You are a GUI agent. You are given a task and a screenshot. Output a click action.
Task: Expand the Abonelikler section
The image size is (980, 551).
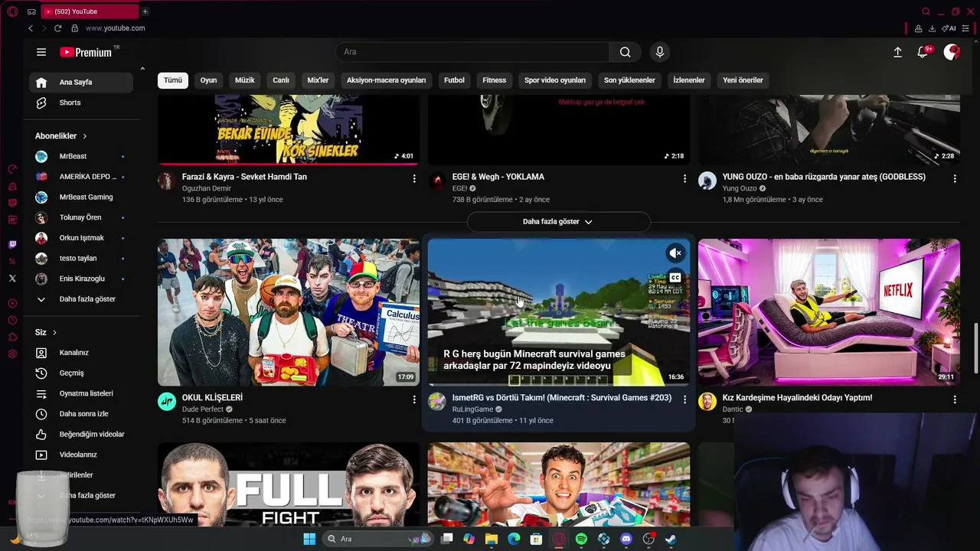(x=61, y=136)
